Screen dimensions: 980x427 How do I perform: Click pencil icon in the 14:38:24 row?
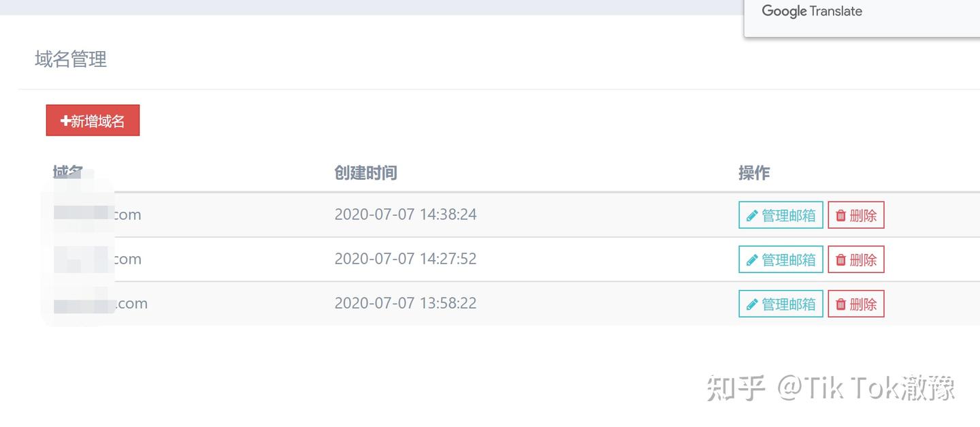(x=752, y=216)
